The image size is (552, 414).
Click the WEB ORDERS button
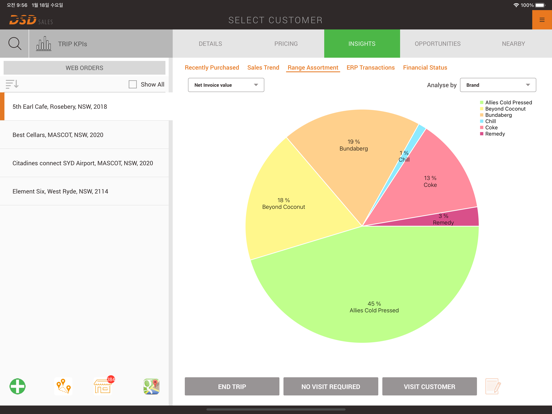click(x=84, y=68)
